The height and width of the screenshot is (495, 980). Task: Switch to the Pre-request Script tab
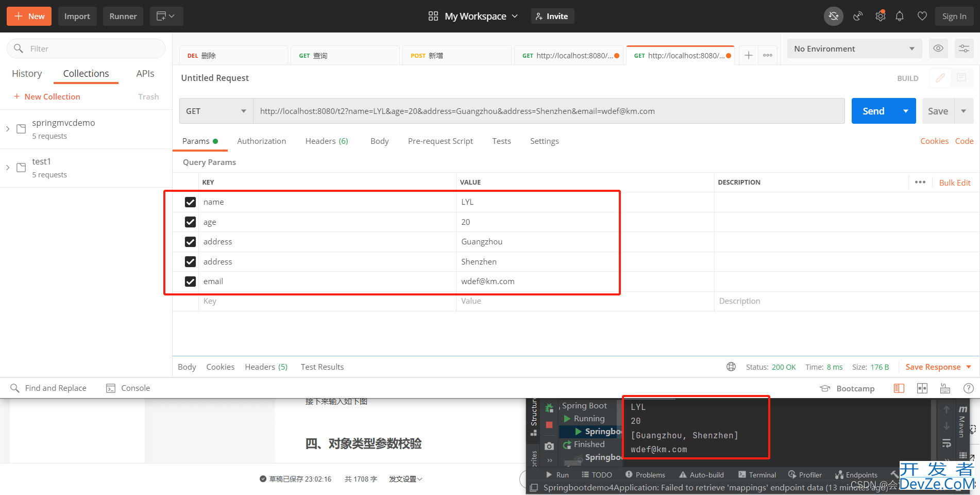[441, 141]
